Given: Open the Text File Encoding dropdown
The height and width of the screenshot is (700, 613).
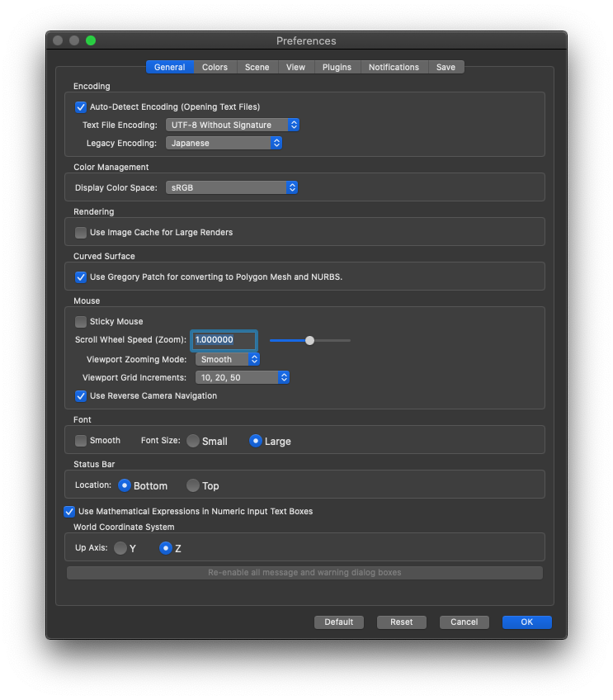Looking at the screenshot, I should (x=233, y=125).
